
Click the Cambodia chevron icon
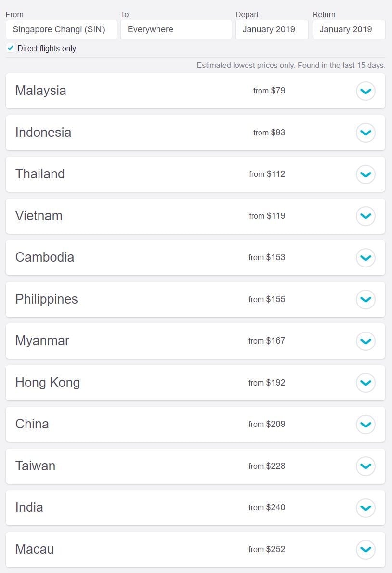pyautogui.click(x=366, y=258)
